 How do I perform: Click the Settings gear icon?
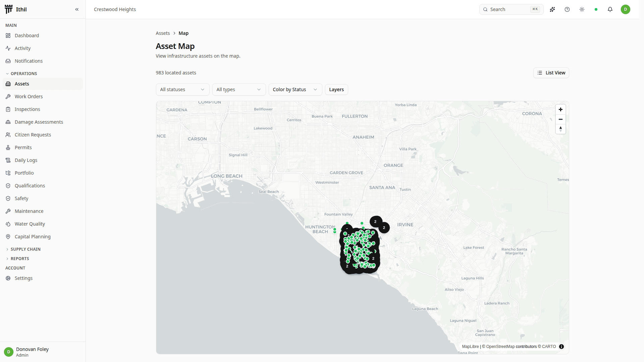(x=8, y=278)
